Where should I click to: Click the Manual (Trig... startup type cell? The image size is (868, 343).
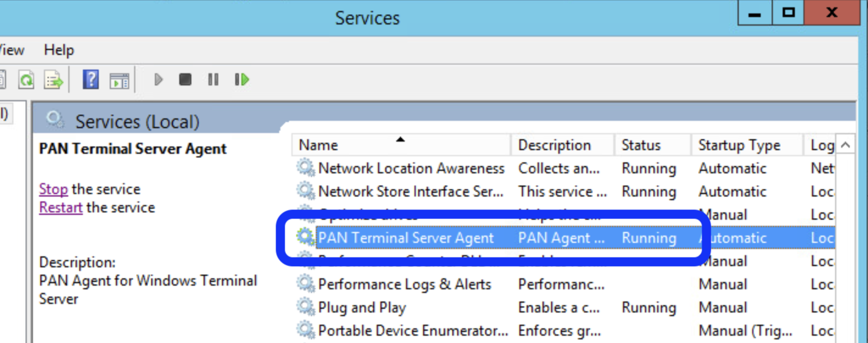tap(745, 331)
